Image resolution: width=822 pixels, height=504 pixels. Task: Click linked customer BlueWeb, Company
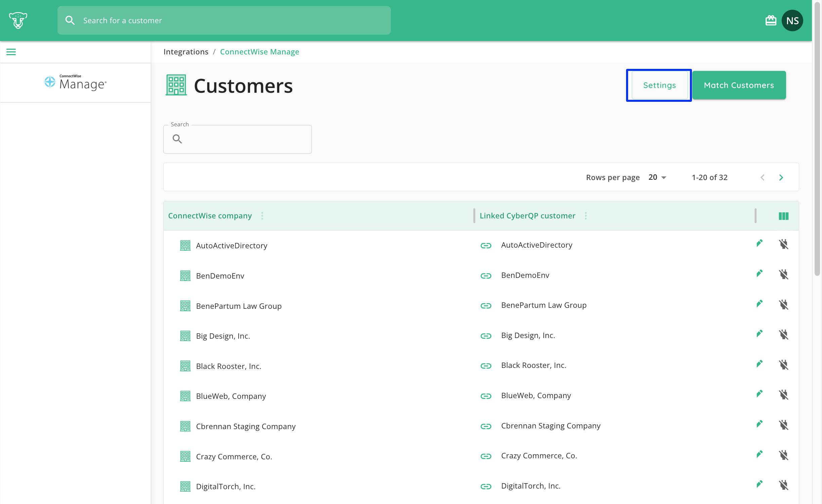click(536, 395)
